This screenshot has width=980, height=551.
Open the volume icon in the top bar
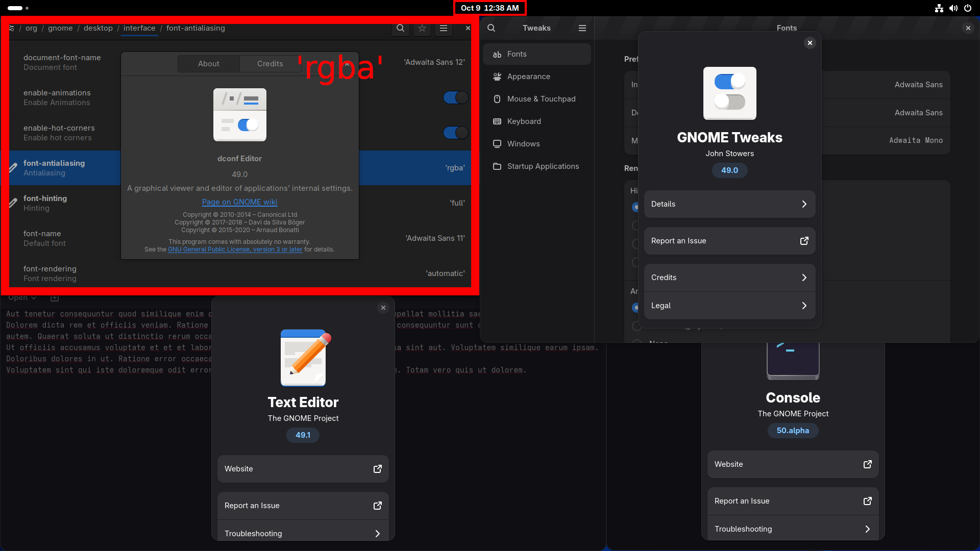tap(953, 8)
